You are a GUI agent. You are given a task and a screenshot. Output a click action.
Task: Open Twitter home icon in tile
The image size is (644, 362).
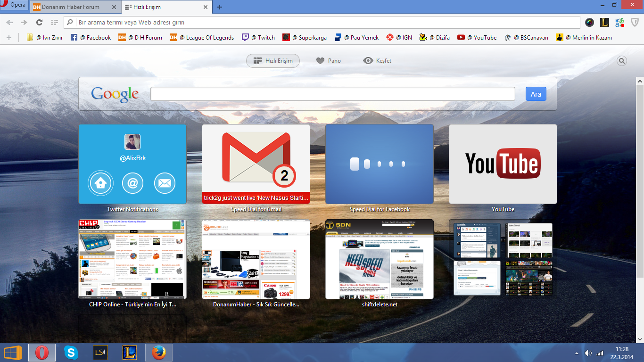click(x=100, y=183)
